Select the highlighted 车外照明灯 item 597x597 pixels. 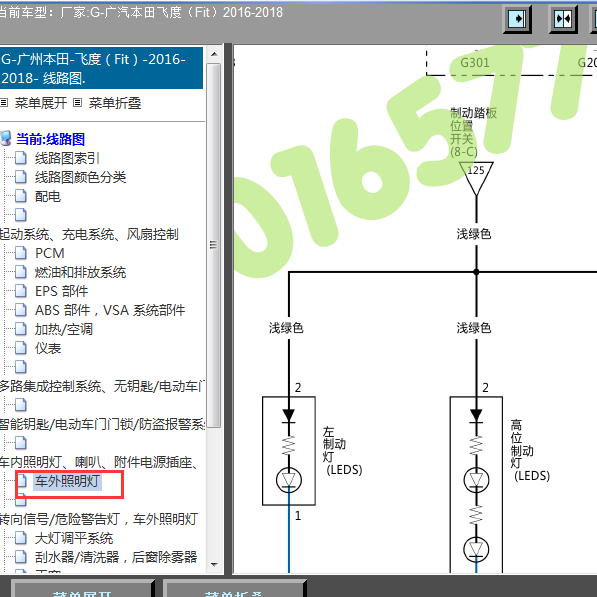(67, 481)
